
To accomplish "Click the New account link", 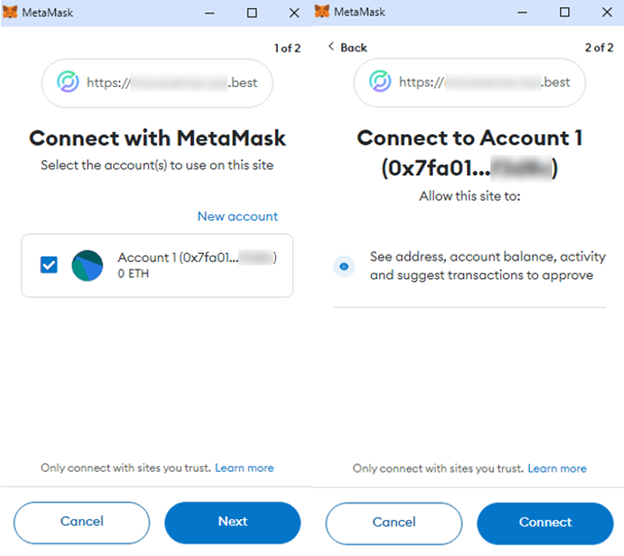I will [237, 216].
